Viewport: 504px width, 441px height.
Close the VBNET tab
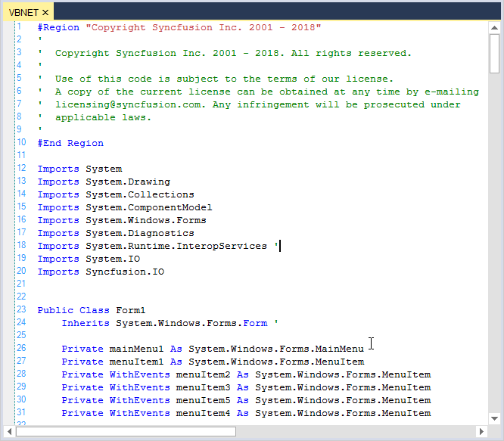tap(45, 13)
